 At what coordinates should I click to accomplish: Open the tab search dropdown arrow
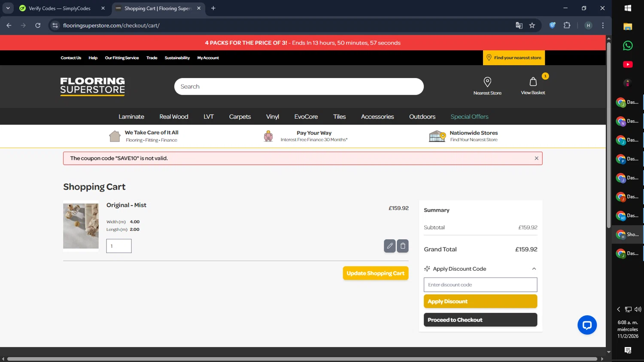8,8
